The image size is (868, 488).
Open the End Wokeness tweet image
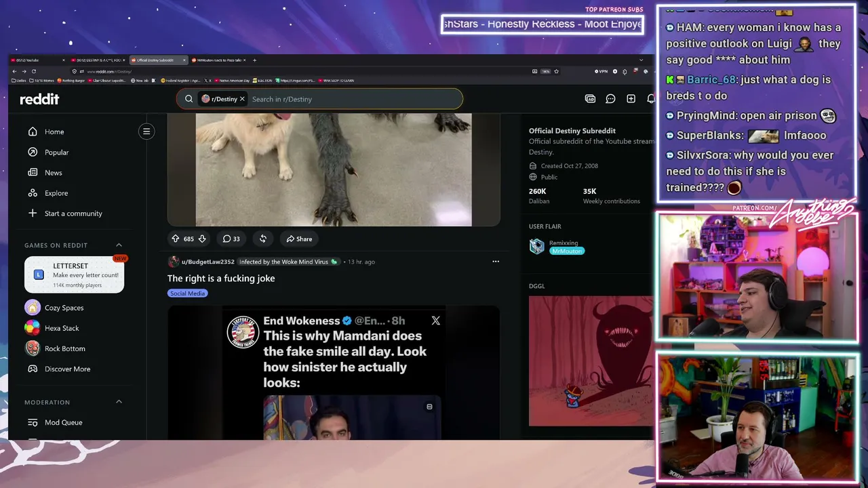352,418
